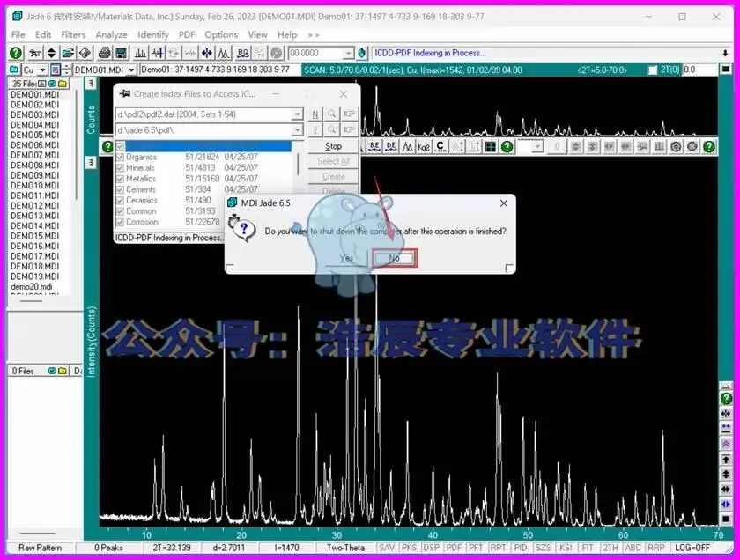
Task: Toggle the Common subfile checkbox
Action: [120, 211]
